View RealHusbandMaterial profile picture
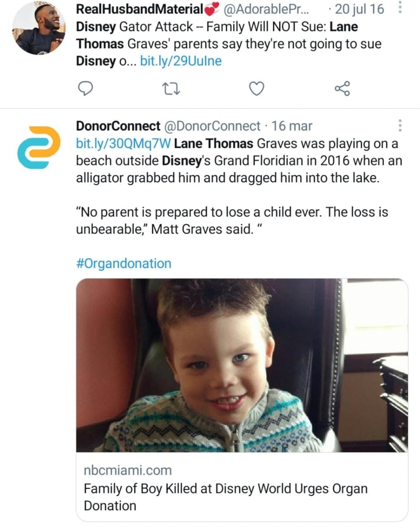420x529 pixels. [38, 28]
